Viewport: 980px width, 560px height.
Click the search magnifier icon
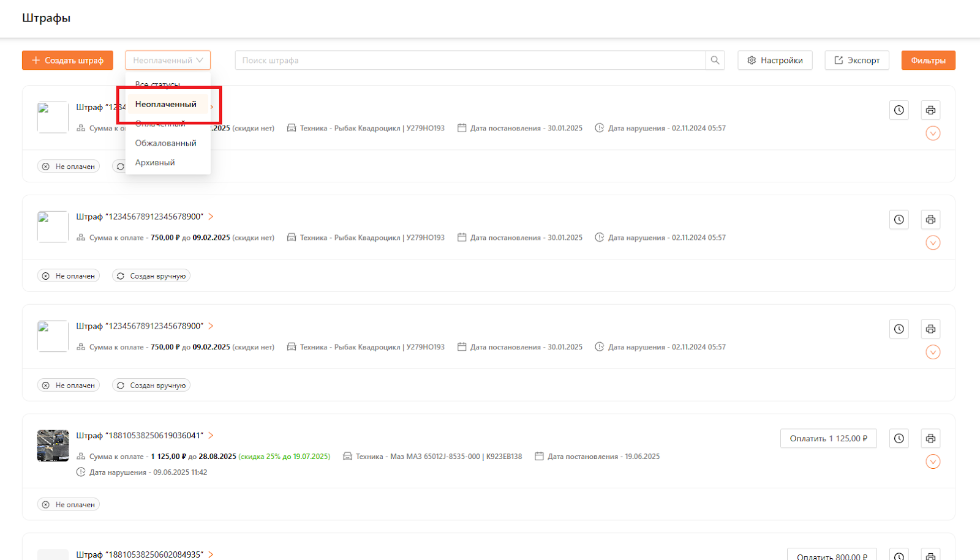715,60
